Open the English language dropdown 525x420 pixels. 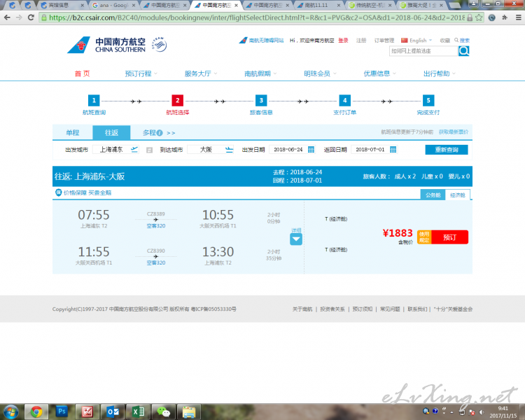click(x=417, y=41)
